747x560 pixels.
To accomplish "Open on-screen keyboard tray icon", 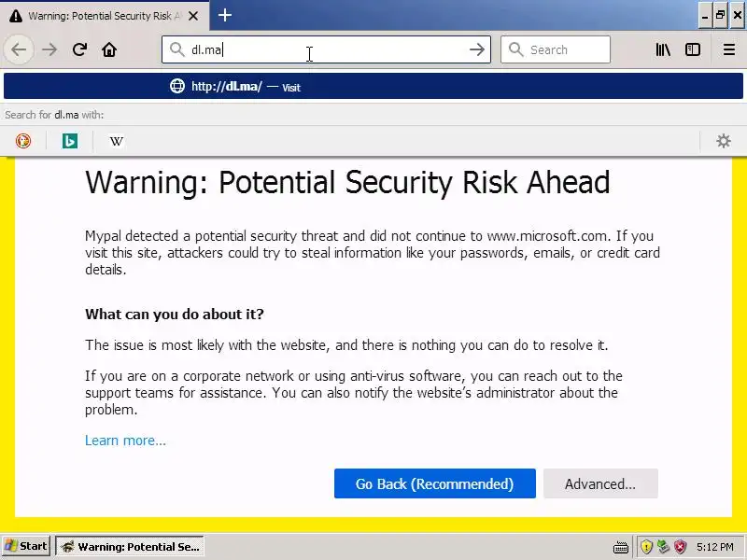I will point(621,547).
